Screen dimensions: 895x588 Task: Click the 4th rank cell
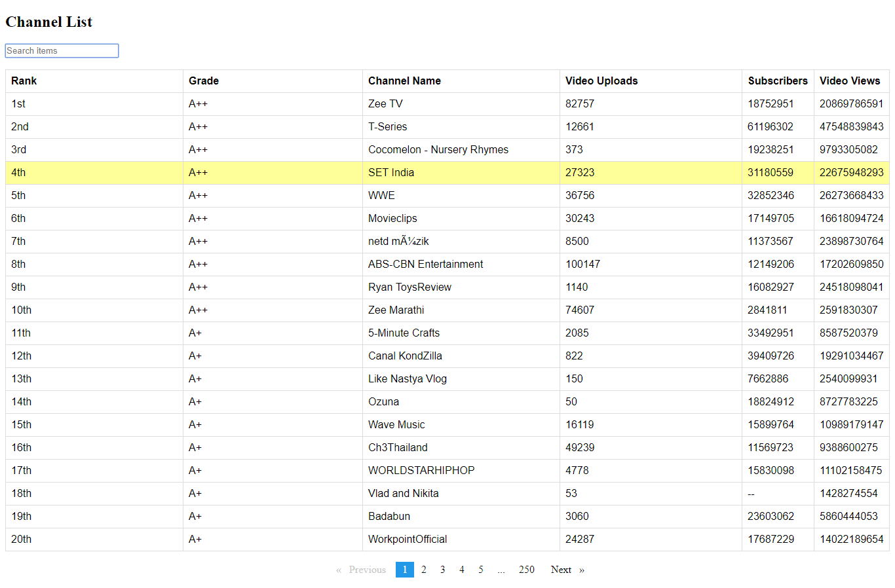point(94,173)
